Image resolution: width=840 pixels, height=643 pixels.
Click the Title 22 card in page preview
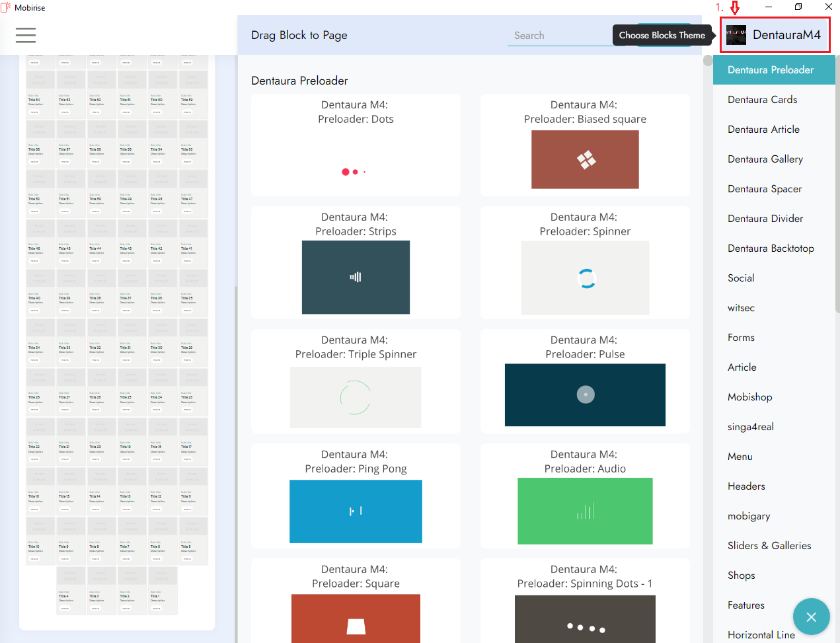tap(40, 441)
